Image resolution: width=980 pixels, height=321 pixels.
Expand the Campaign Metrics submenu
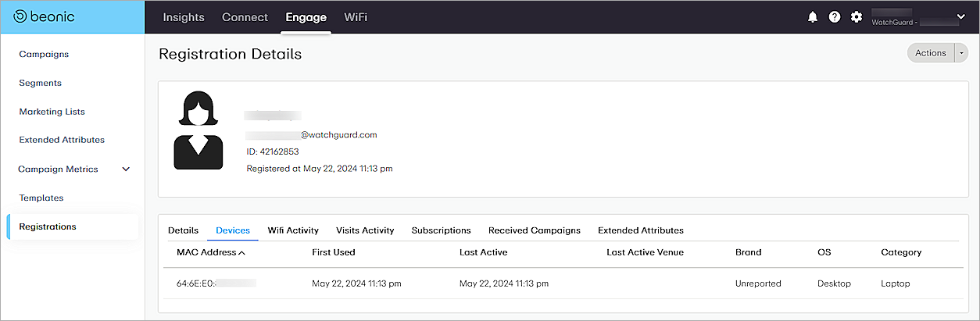pos(126,169)
